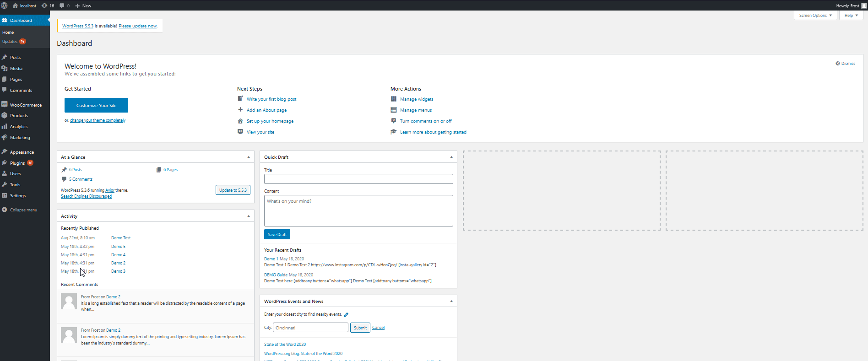This screenshot has width=868, height=361.
Task: Open the Analytics menu
Action: 25,126
